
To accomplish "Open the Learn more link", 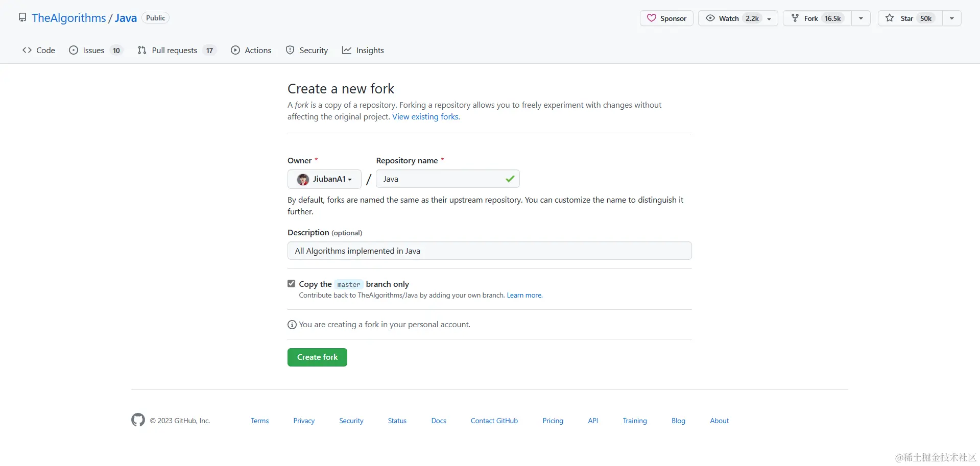I will [524, 296].
